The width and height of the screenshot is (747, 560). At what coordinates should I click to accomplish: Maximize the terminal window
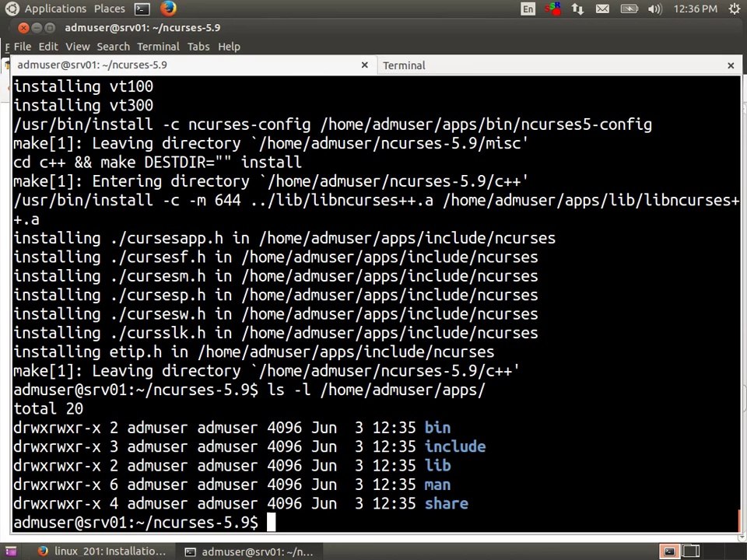click(50, 28)
